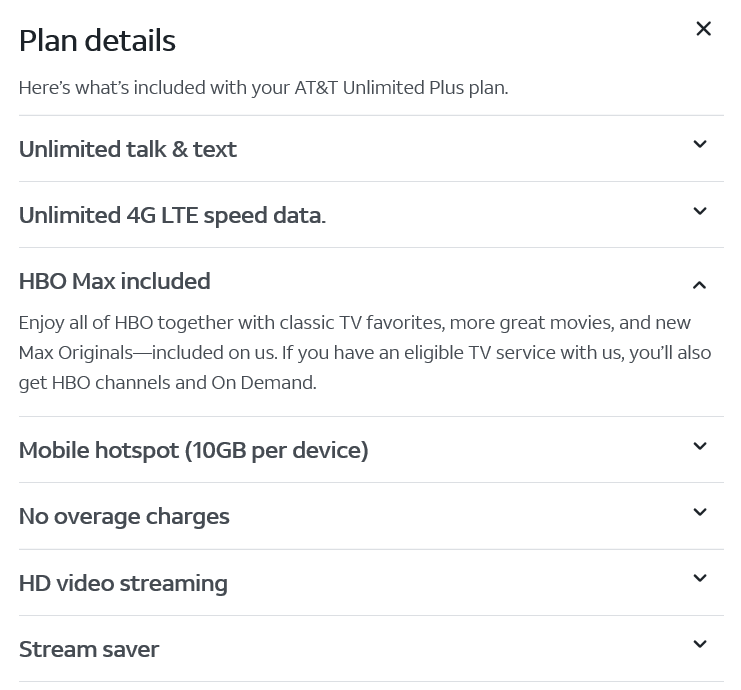Select the Stream saver heading
The image size is (741, 690).
click(89, 649)
